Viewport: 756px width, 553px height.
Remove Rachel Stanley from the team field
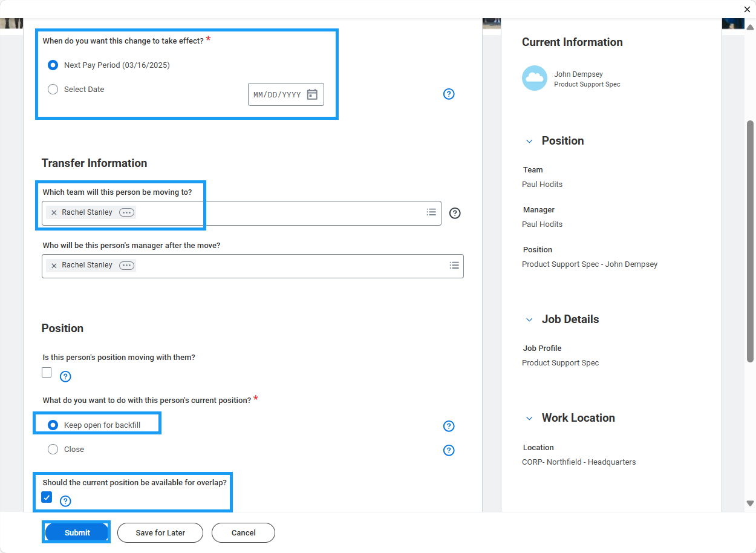pos(54,213)
